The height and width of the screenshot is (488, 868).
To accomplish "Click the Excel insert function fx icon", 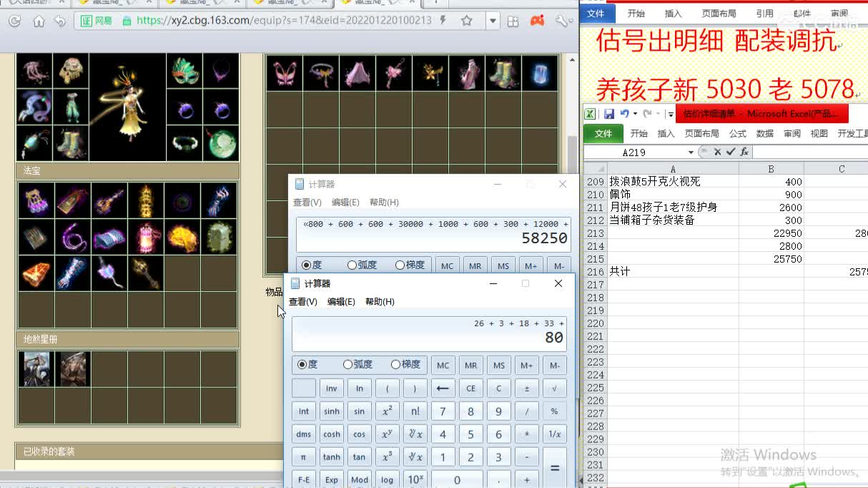I will 744,152.
